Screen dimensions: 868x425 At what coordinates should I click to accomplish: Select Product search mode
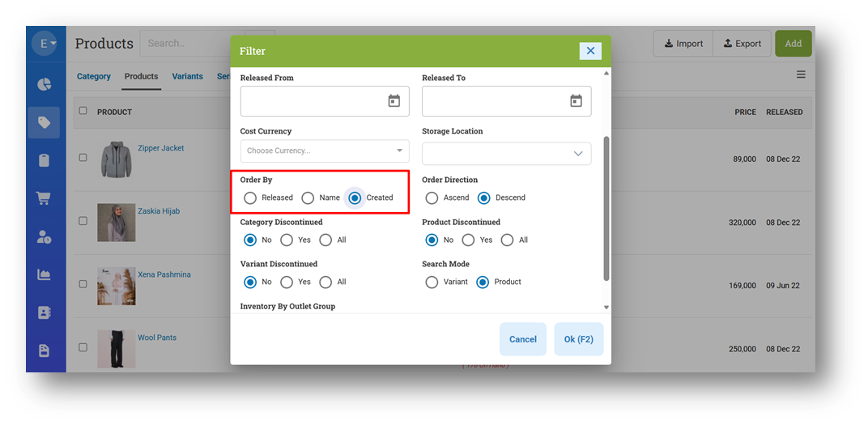click(x=483, y=283)
